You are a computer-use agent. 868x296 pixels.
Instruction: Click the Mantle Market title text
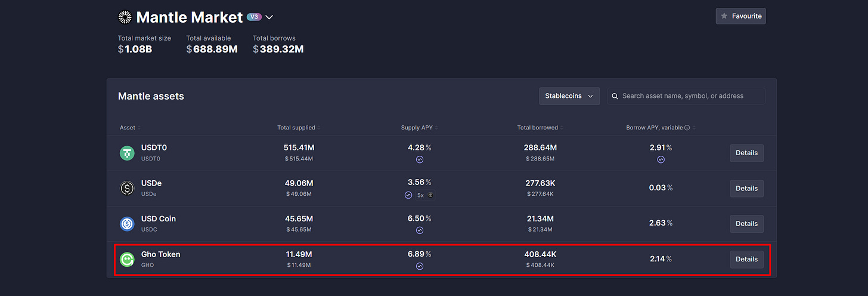click(190, 17)
